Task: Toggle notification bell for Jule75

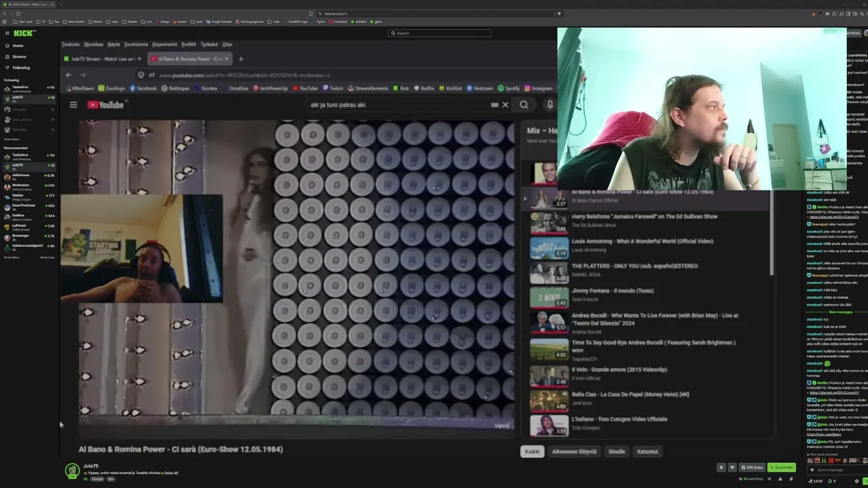Action: (x=722, y=468)
